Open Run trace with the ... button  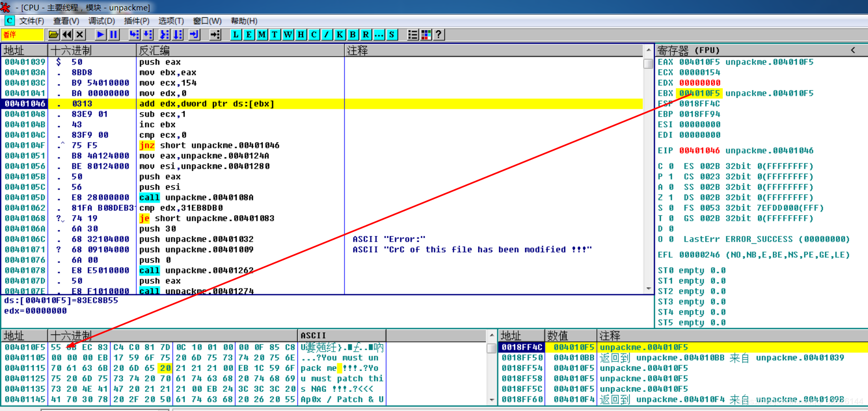[379, 35]
